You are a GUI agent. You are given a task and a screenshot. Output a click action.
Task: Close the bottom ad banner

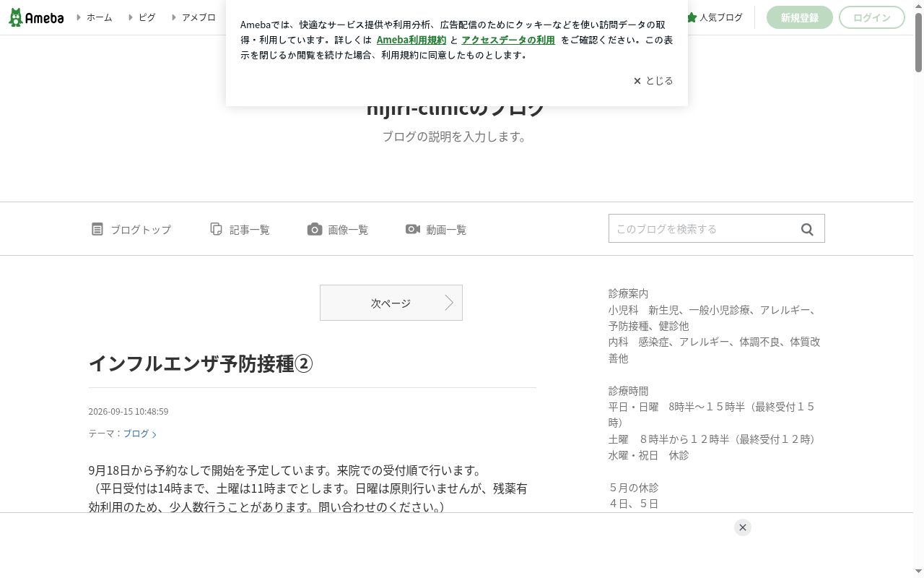[742, 527]
